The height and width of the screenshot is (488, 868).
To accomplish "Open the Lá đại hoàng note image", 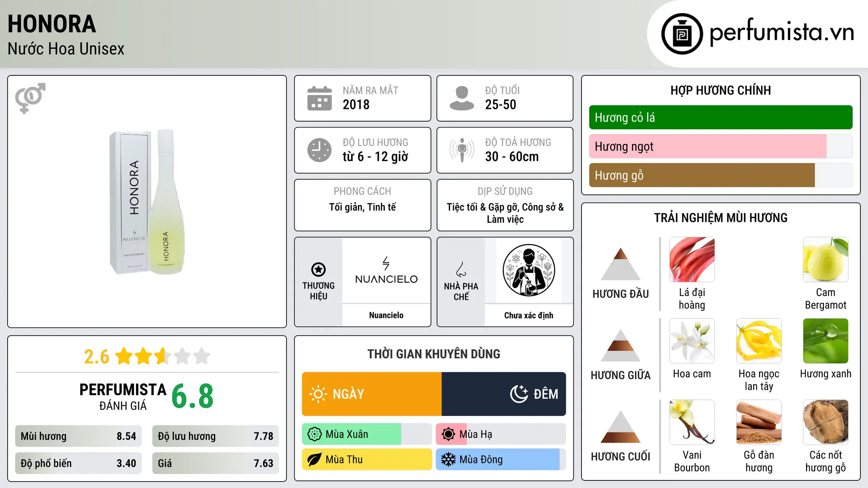I will click(x=692, y=259).
